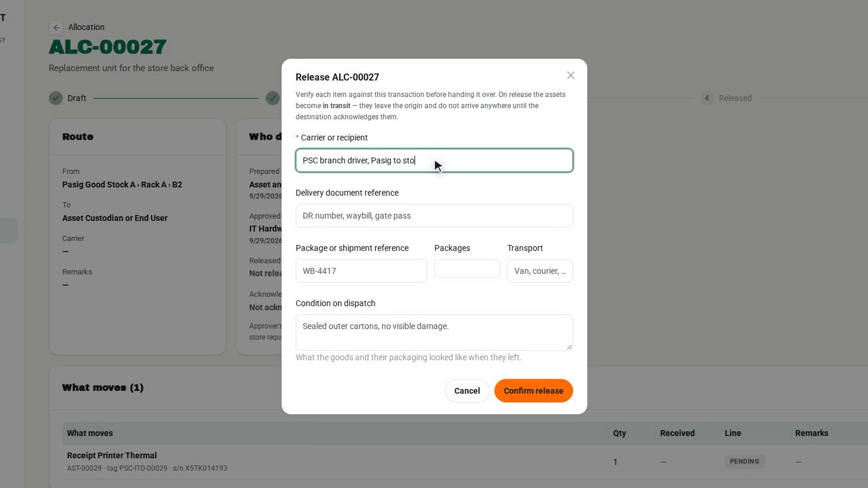
Task: Click the Transport input field
Action: (540, 271)
